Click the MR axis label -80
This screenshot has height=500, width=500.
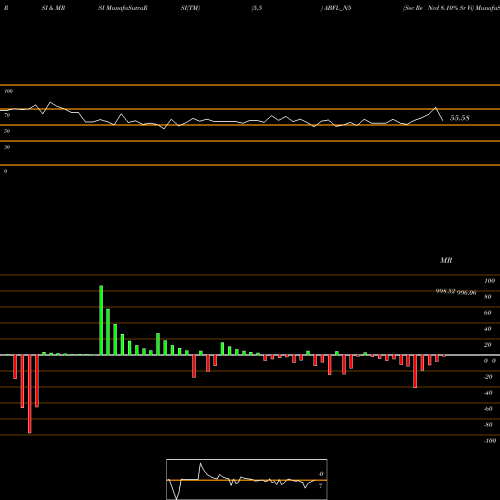(x=488, y=425)
